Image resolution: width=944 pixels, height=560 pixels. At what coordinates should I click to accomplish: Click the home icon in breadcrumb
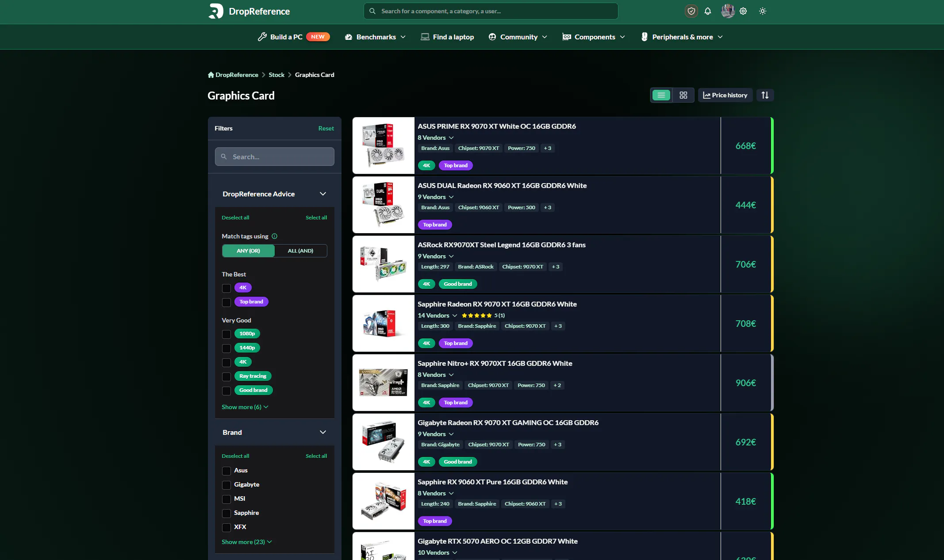(x=211, y=75)
